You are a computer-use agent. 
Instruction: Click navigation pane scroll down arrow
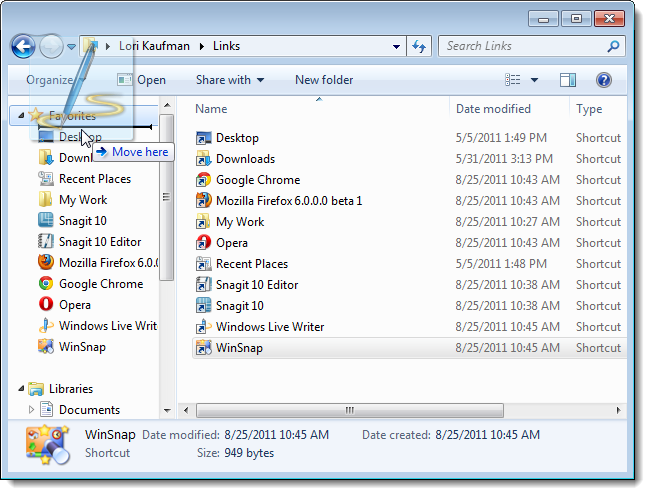point(167,411)
